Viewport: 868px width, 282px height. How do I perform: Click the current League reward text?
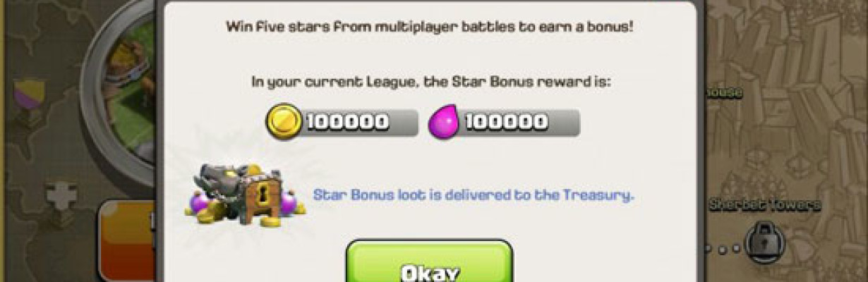point(431,82)
